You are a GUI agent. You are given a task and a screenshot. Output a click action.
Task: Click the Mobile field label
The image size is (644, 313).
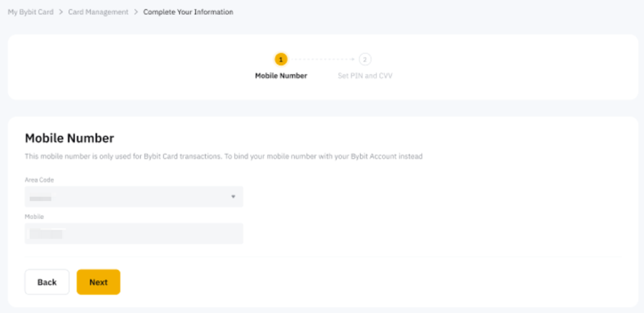coord(34,217)
